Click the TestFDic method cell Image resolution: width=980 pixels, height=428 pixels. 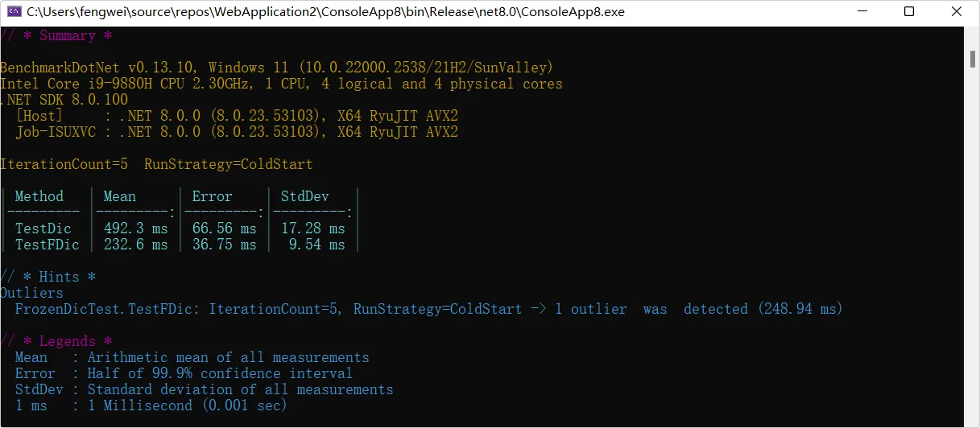pyautogui.click(x=48, y=245)
